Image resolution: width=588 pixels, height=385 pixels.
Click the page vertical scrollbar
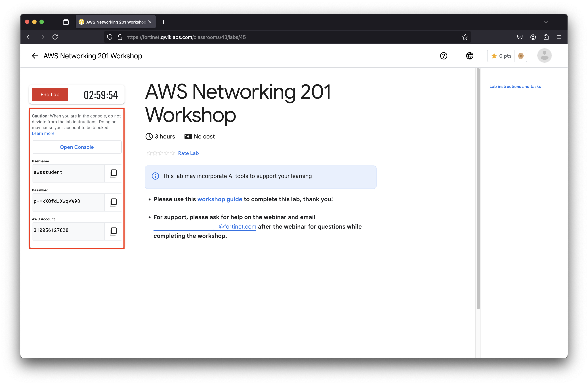(x=478, y=189)
